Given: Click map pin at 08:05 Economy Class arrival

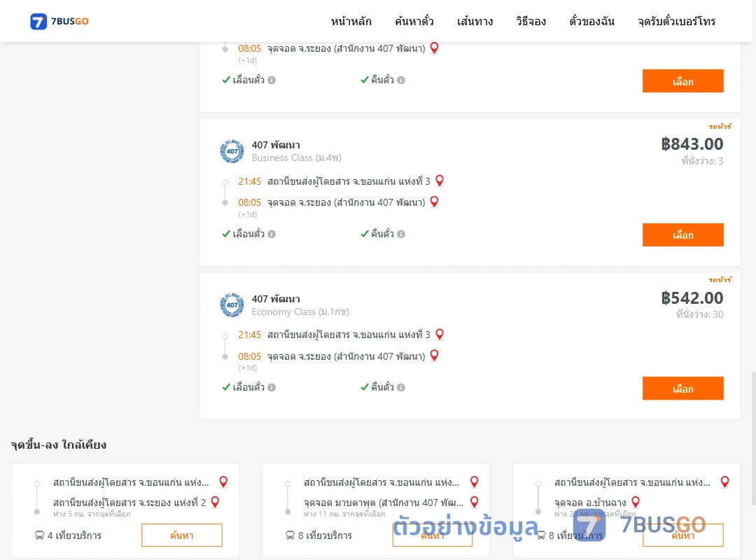Looking at the screenshot, I should pos(435,356).
